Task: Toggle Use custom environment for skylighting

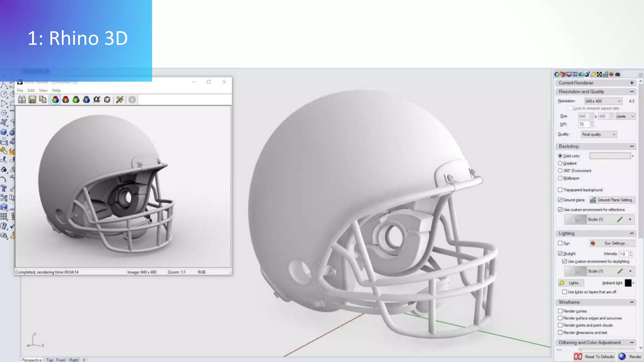Action: (x=564, y=261)
